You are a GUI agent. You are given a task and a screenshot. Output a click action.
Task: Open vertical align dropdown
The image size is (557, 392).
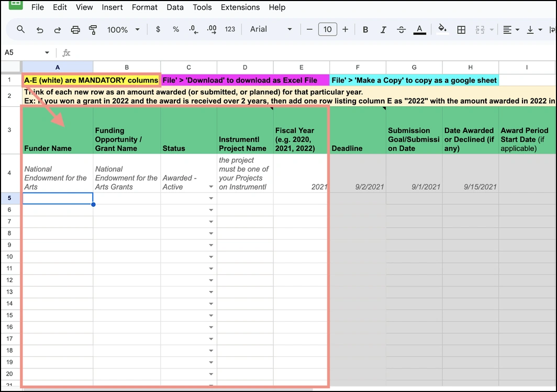tap(534, 30)
